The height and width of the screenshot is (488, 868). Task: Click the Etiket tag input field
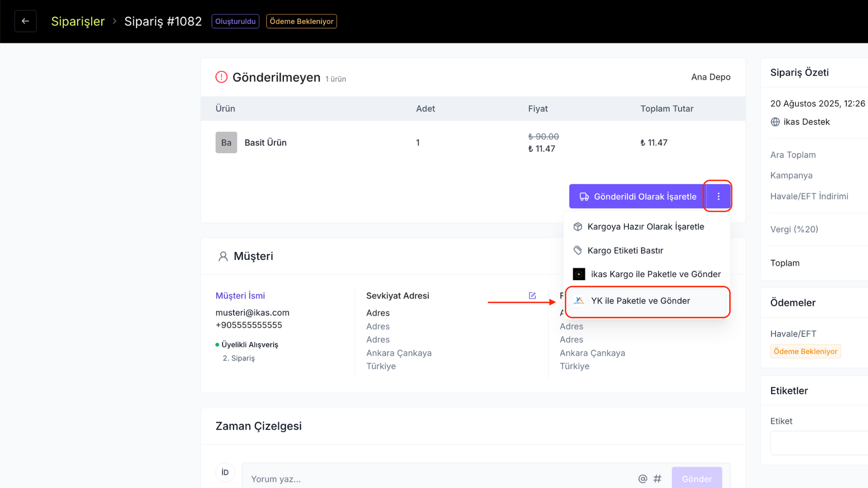pos(819,443)
